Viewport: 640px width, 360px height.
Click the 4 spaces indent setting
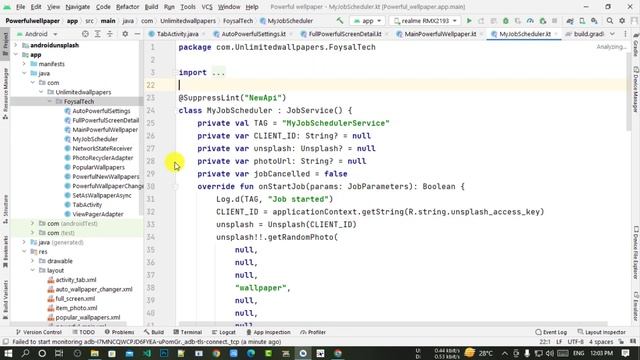pyautogui.click(x=601, y=342)
